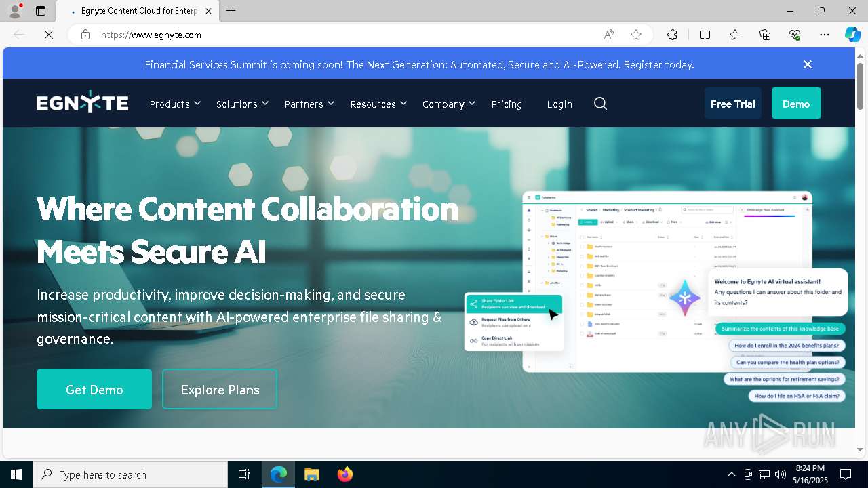868x488 pixels.
Task: Open File Explorer from taskbar
Action: (x=311, y=474)
